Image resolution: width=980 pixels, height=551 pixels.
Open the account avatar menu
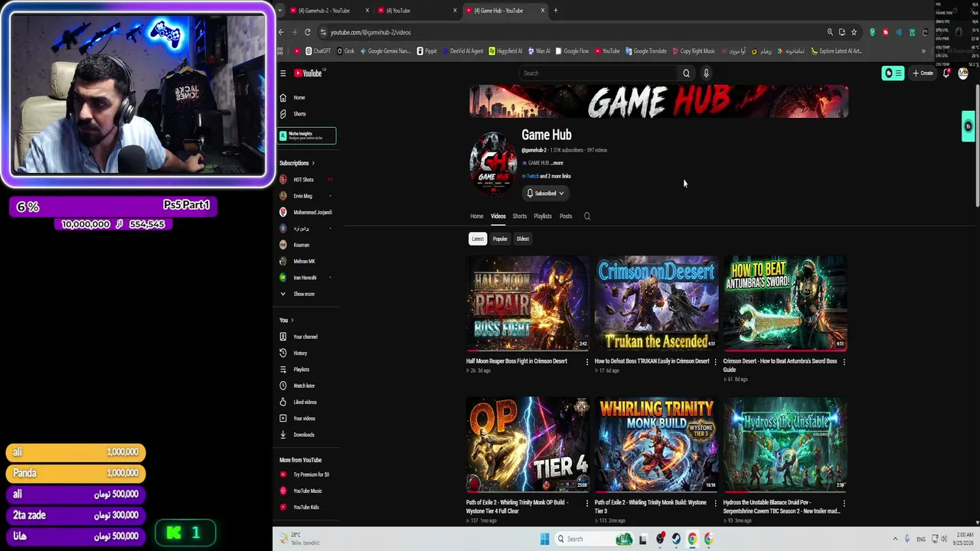(963, 73)
